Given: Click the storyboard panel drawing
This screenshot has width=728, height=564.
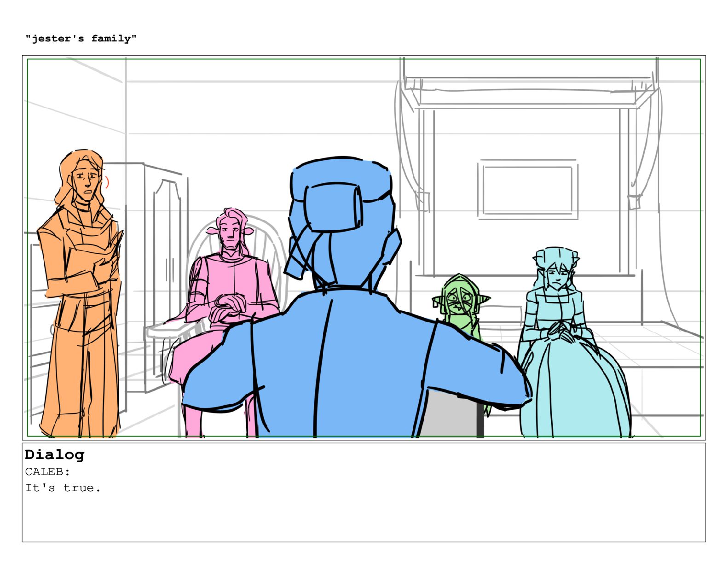Looking at the screenshot, I should point(364,248).
